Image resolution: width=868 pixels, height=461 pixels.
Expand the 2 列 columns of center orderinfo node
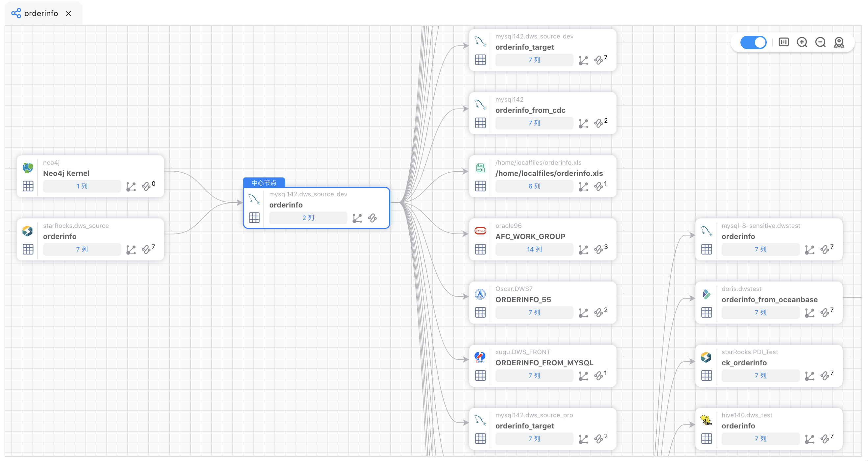[x=308, y=218]
